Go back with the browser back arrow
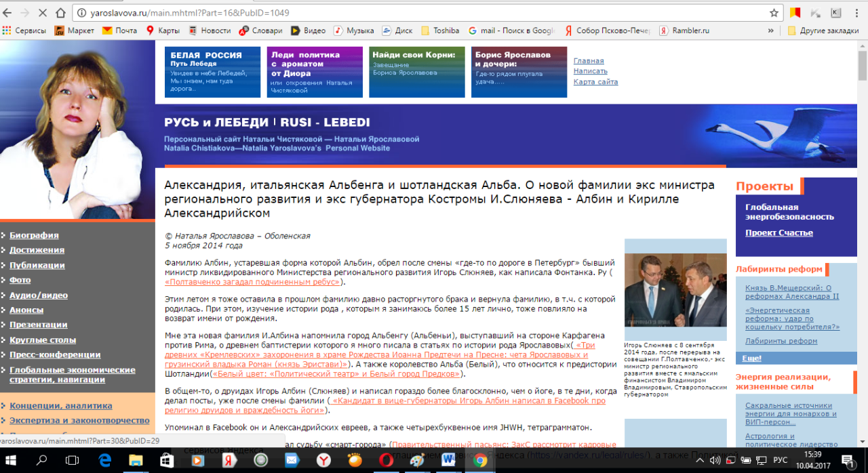 8,13
